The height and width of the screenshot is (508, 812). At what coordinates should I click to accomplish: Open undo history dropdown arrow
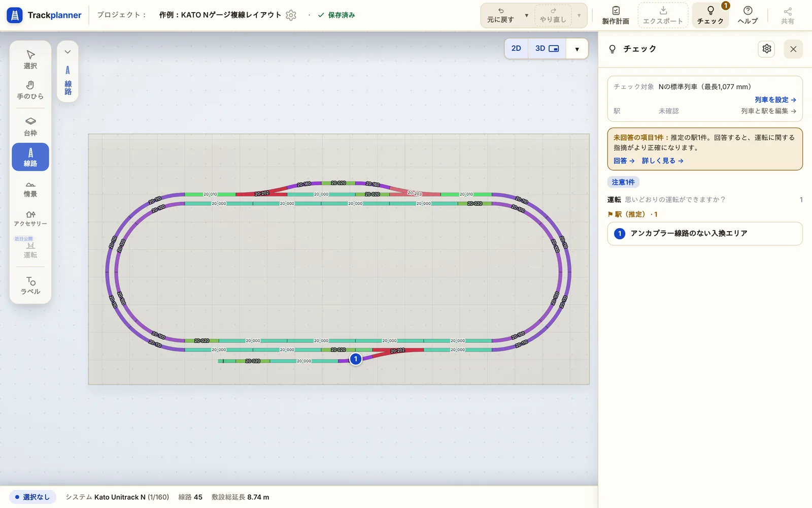click(x=526, y=15)
